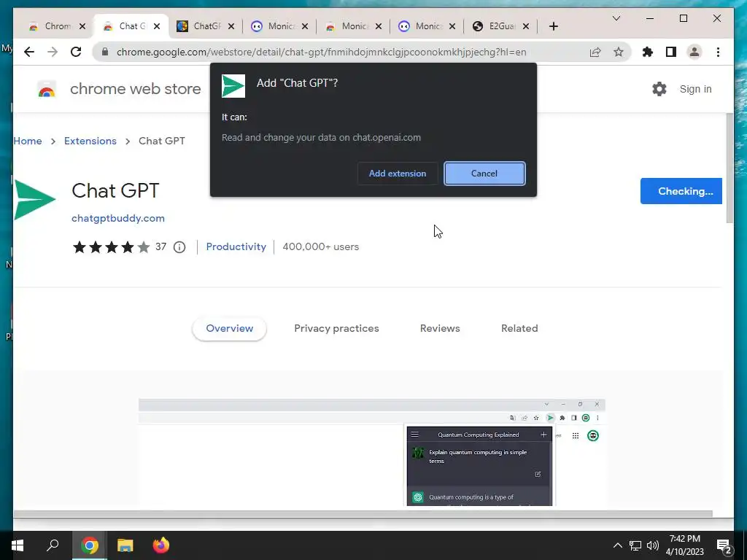Cancel the Add Chat GPT dialog
The image size is (747, 560).
click(484, 174)
